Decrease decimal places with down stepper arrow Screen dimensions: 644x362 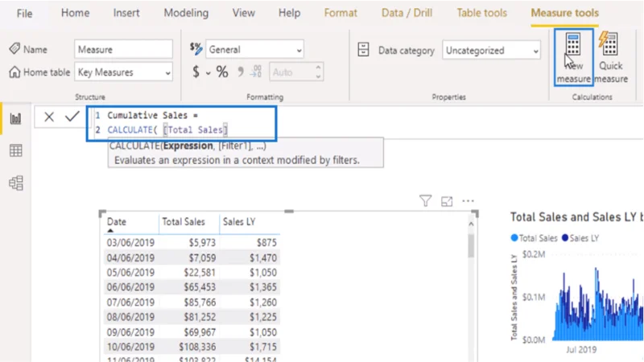(x=318, y=76)
